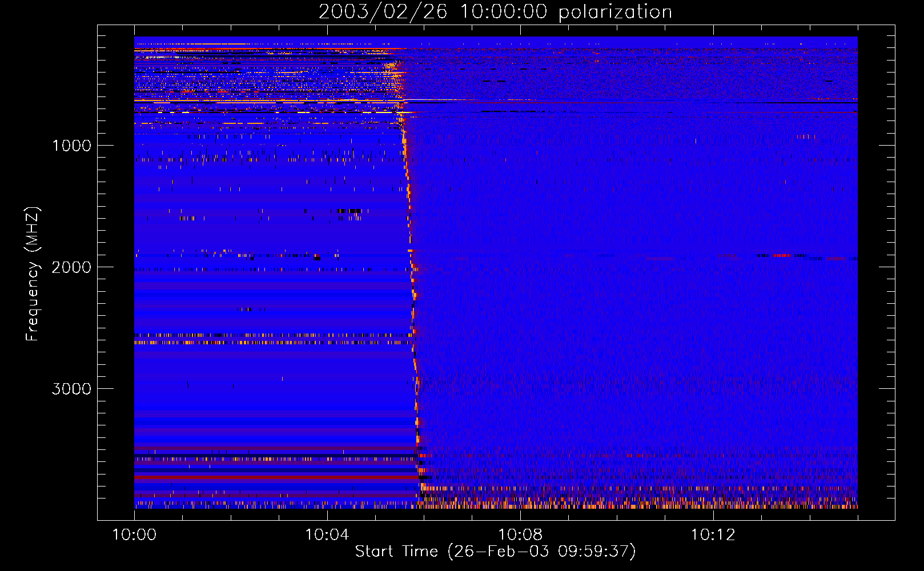Click the 'Frequency (MHZ)' axis title

tap(33, 274)
